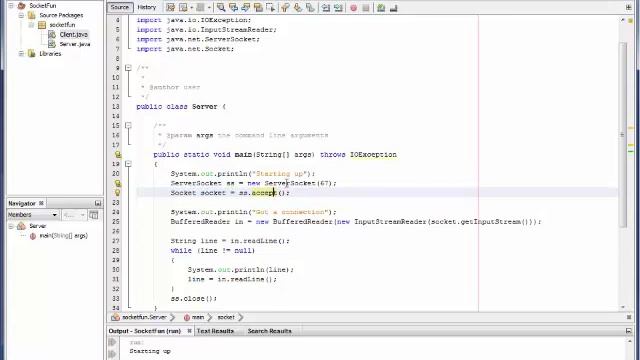Select Source Packages tree item

[61, 15]
